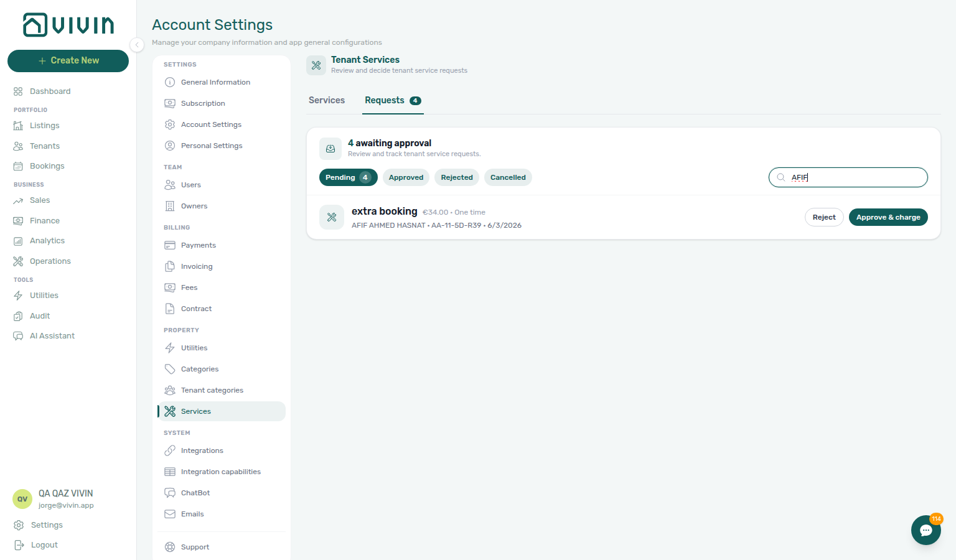Click the Settings gear icon at bottom left
This screenshot has height=560, width=956.
(19, 525)
